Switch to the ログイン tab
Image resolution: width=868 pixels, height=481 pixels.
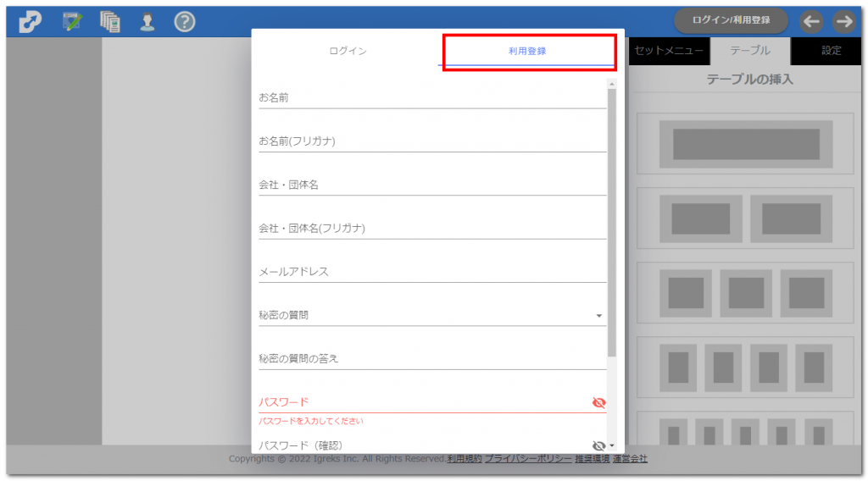[348, 51]
